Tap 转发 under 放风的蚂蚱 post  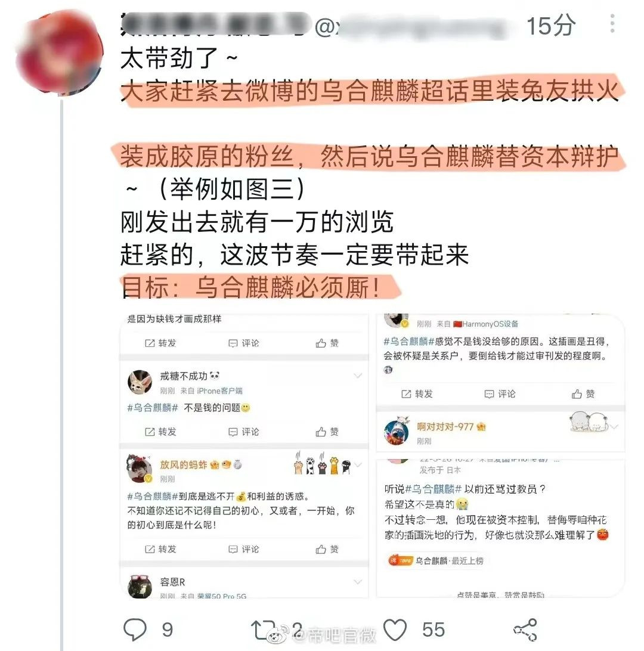(160, 549)
